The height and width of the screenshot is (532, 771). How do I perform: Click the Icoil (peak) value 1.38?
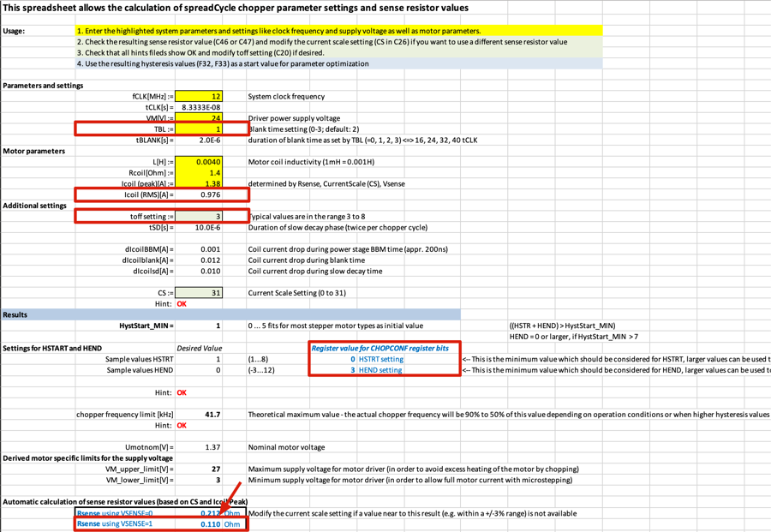click(x=199, y=184)
